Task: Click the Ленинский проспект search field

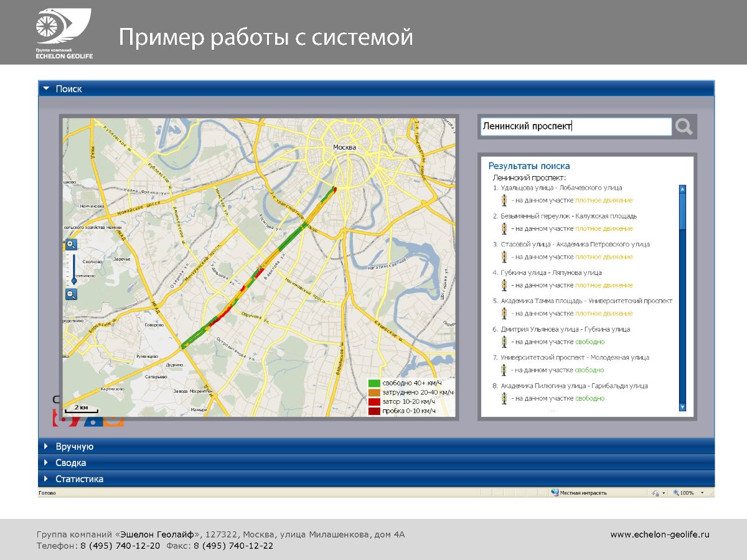Action: [x=575, y=127]
